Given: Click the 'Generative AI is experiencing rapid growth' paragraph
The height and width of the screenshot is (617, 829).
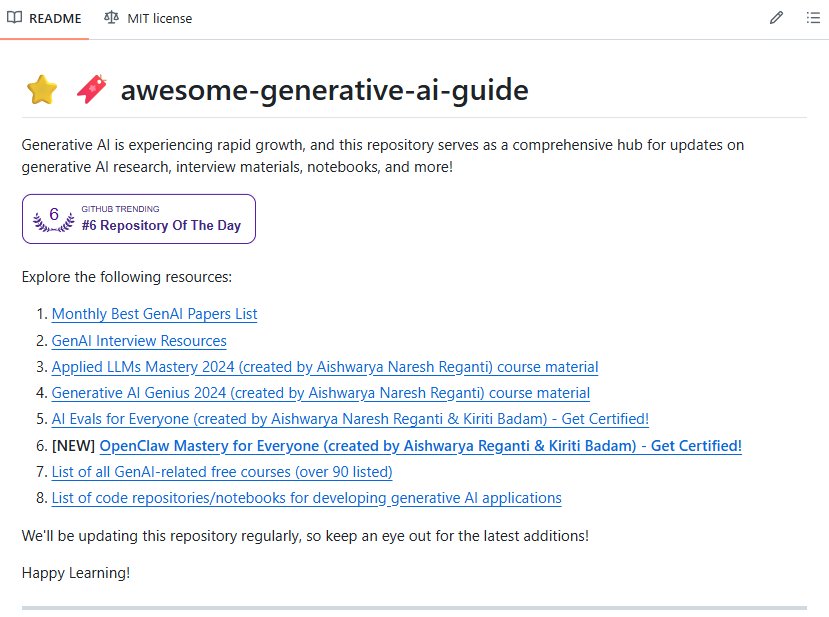Looking at the screenshot, I should point(383,156).
